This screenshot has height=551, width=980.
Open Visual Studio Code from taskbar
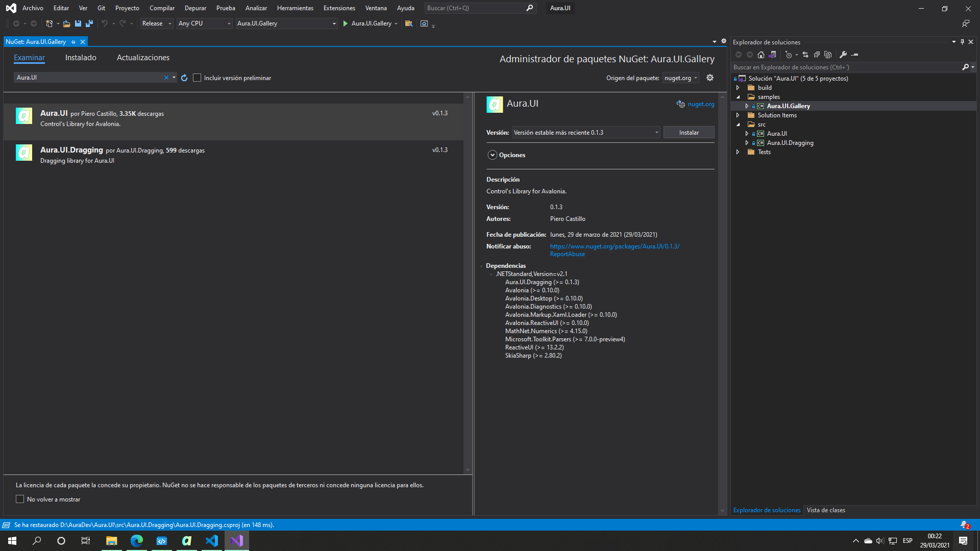click(211, 541)
